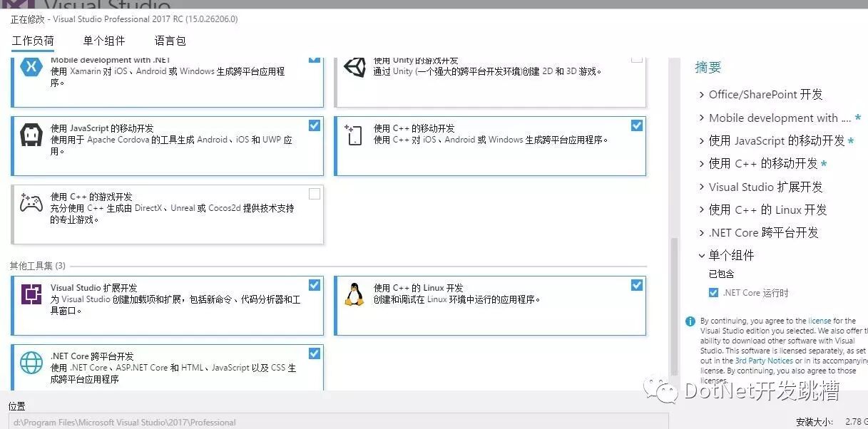This screenshot has width=868, height=429.
Task: Check 使用 C++ 的游戏开发 workload
Action: tap(315, 194)
